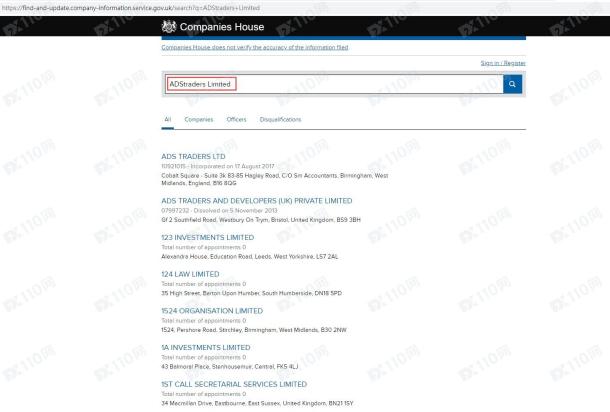Screen dimensions: 610x412
Task: Select the 1524 Pershore Road address text
Action: point(254,330)
